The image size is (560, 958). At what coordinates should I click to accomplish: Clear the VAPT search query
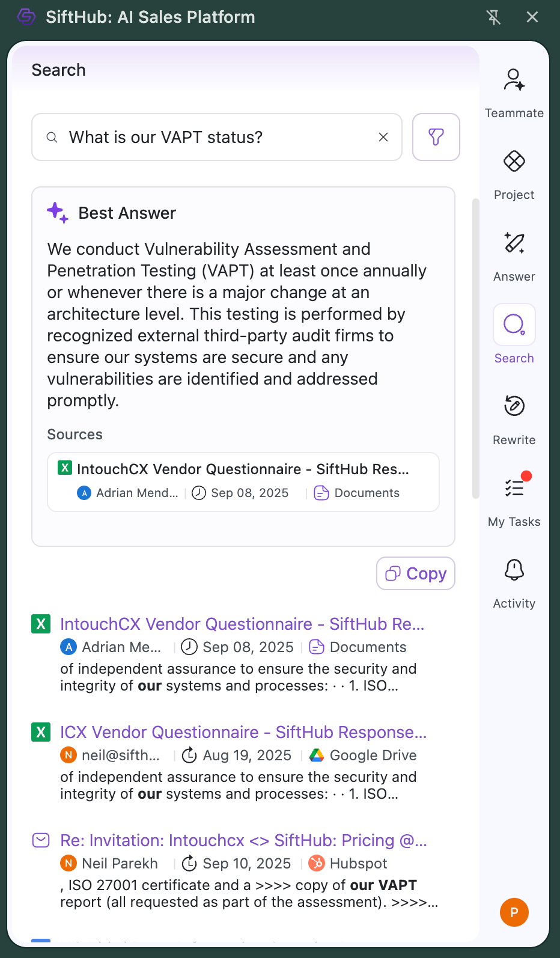(x=383, y=137)
